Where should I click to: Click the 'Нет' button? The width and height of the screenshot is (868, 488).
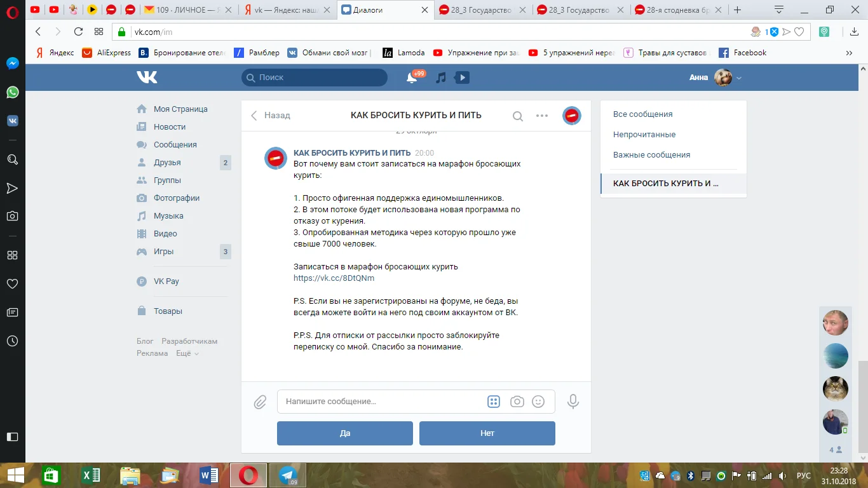pyautogui.click(x=487, y=433)
